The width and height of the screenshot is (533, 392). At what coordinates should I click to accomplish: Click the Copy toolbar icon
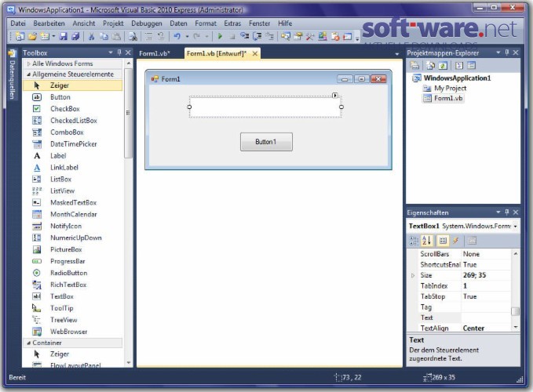[104, 36]
